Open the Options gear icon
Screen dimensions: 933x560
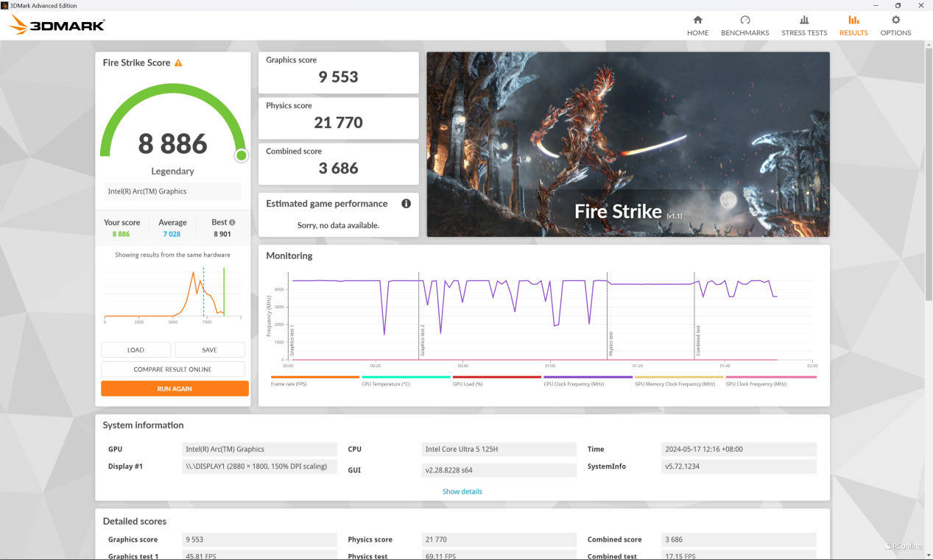coord(895,20)
